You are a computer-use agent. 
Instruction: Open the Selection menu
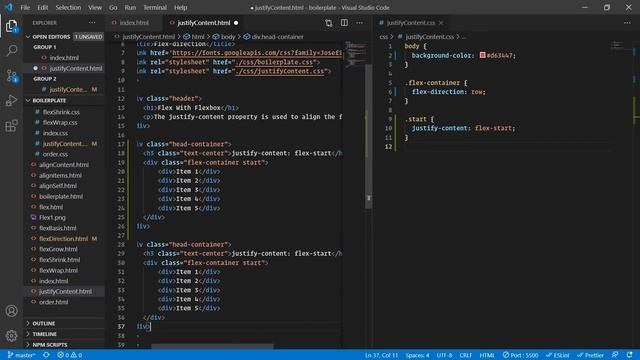(x=68, y=7)
